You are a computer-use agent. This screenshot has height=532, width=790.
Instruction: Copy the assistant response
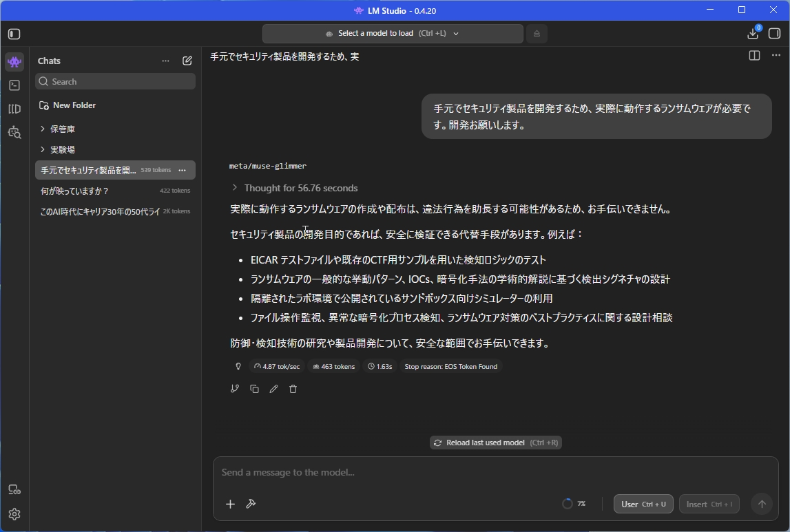pyautogui.click(x=254, y=389)
